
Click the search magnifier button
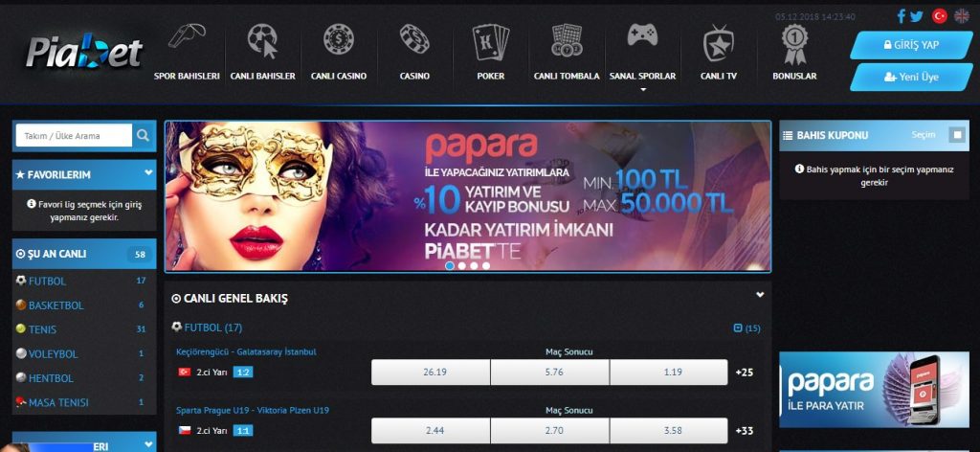tap(144, 135)
